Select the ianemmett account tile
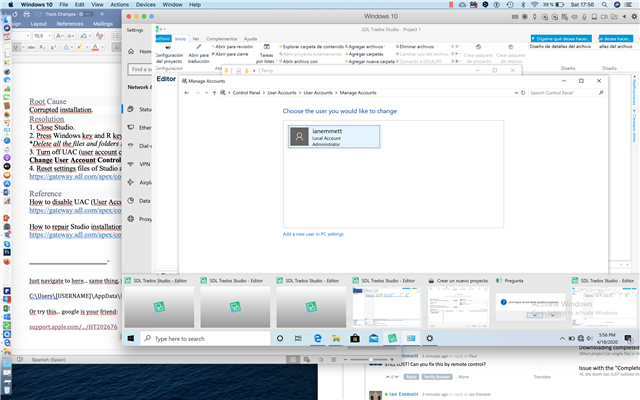Screen dimensions: 640x400 (334, 137)
